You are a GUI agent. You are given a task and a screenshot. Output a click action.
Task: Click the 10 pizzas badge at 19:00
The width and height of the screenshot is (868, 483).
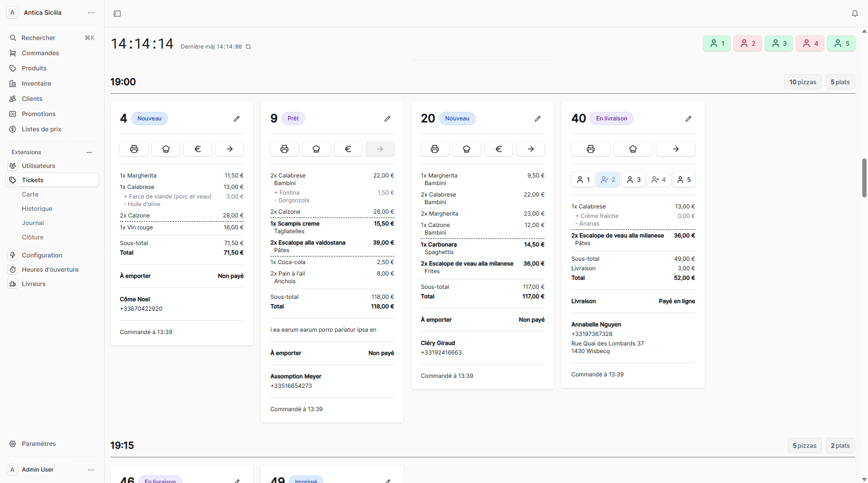point(802,82)
